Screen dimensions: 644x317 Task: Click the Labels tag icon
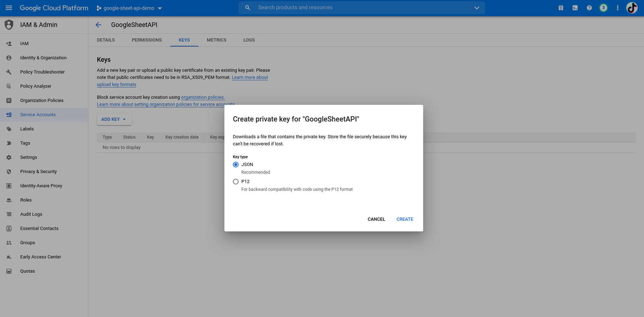(x=9, y=129)
